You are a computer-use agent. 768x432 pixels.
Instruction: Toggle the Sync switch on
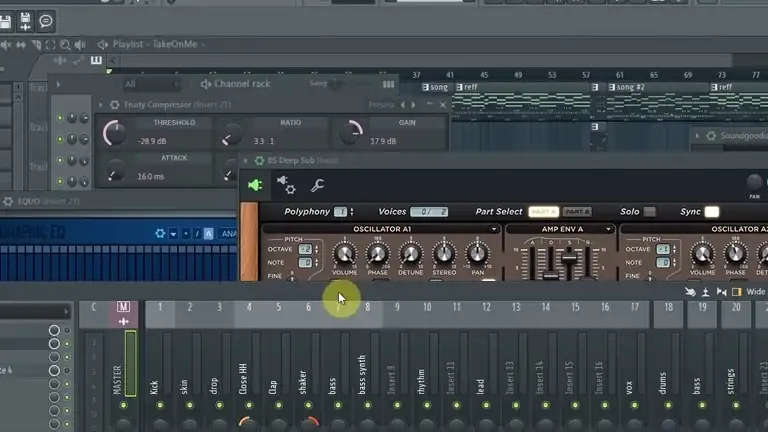(712, 212)
